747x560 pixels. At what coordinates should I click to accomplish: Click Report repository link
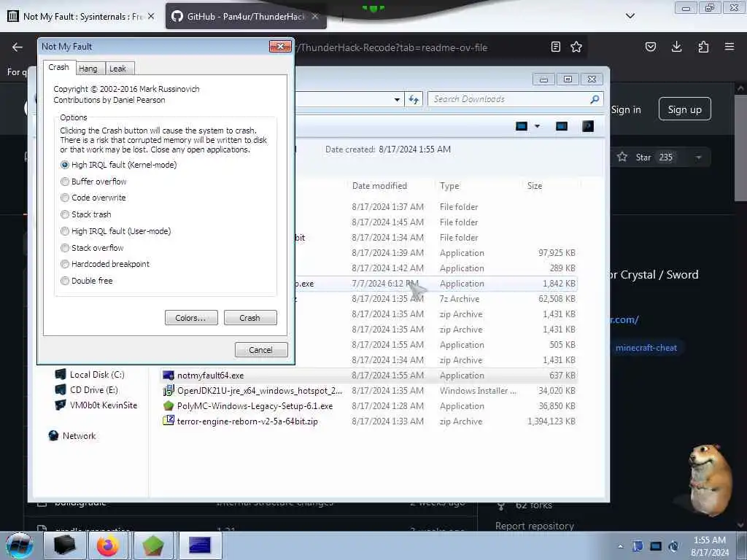click(x=535, y=526)
